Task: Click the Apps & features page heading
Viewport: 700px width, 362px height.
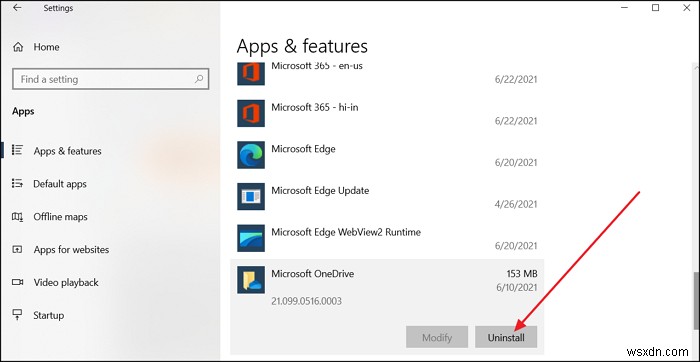Action: point(302,46)
